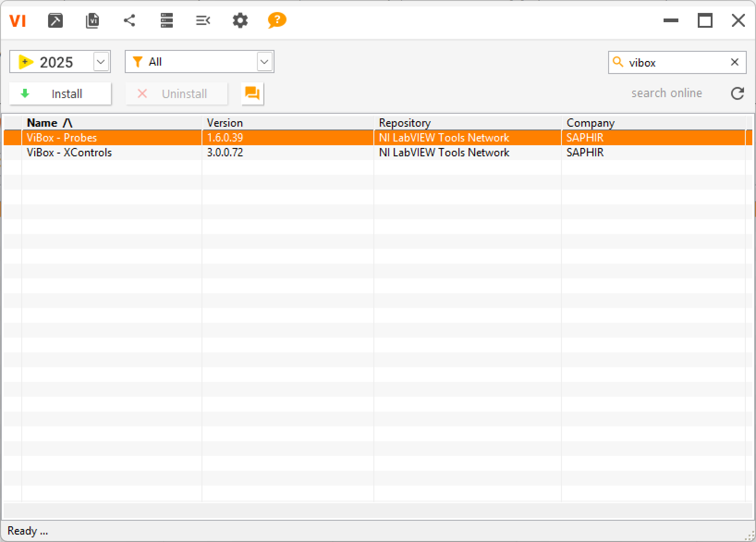Click the share icon in the toolbar
756x542 pixels.
pos(129,20)
